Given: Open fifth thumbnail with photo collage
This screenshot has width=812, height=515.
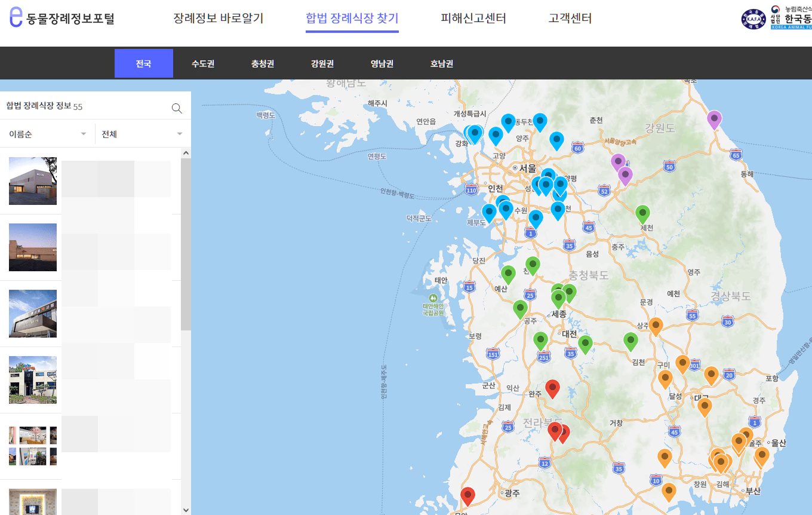Looking at the screenshot, I should click(x=33, y=446).
